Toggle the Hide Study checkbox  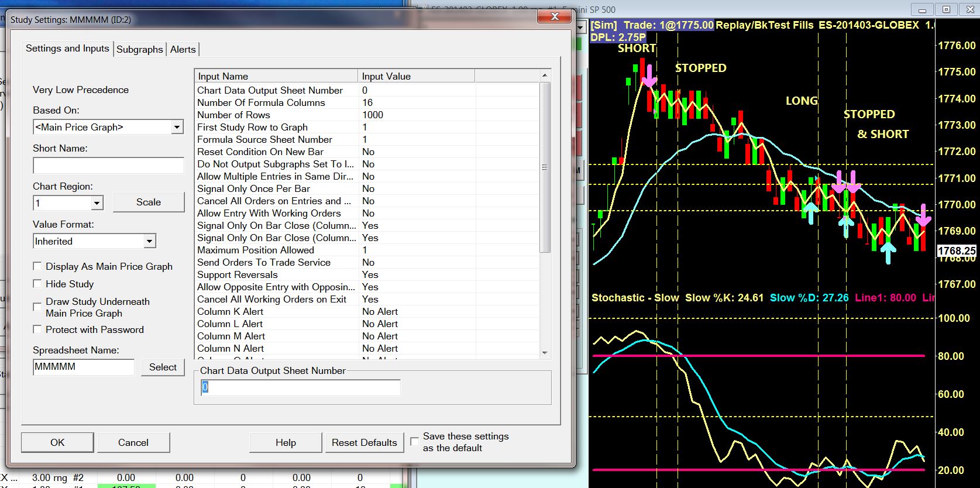click(x=37, y=284)
